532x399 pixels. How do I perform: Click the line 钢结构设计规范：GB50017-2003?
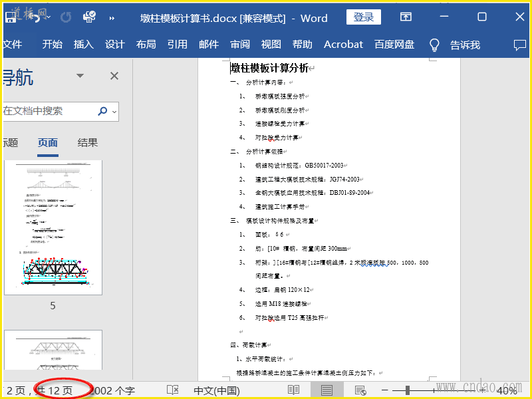click(299, 166)
